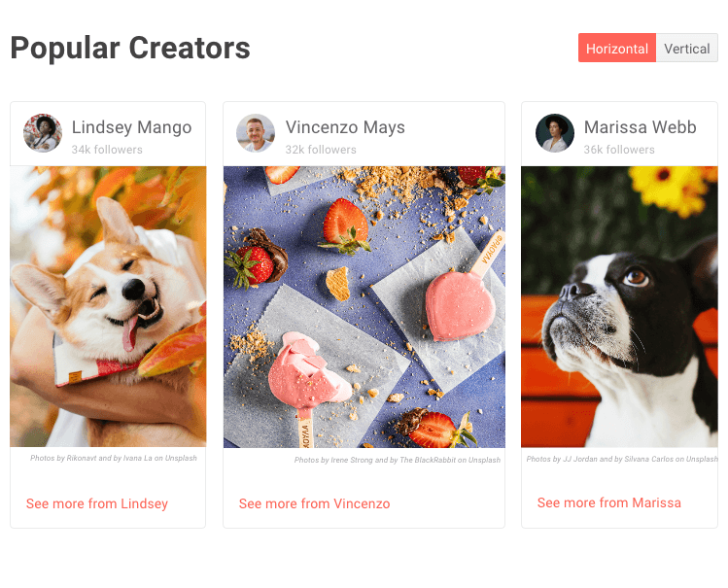Click the Vincenzo Mays name heading
The height and width of the screenshot is (588, 728).
[x=345, y=127]
